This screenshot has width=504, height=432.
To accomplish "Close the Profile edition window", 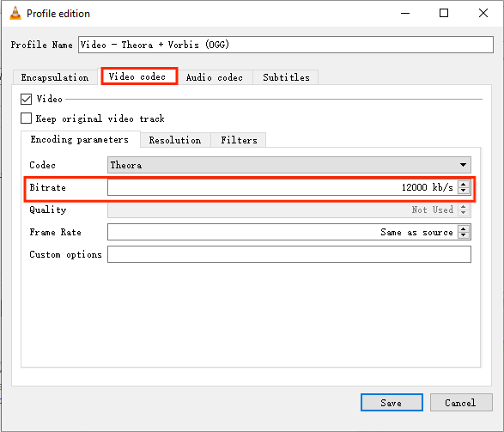I will click(483, 13).
